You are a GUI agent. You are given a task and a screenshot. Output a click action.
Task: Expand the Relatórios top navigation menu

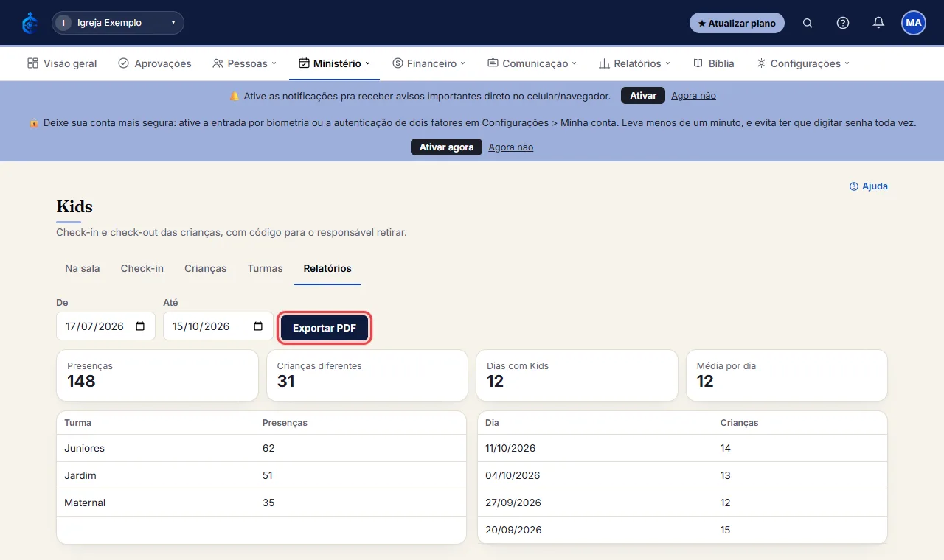tap(634, 63)
